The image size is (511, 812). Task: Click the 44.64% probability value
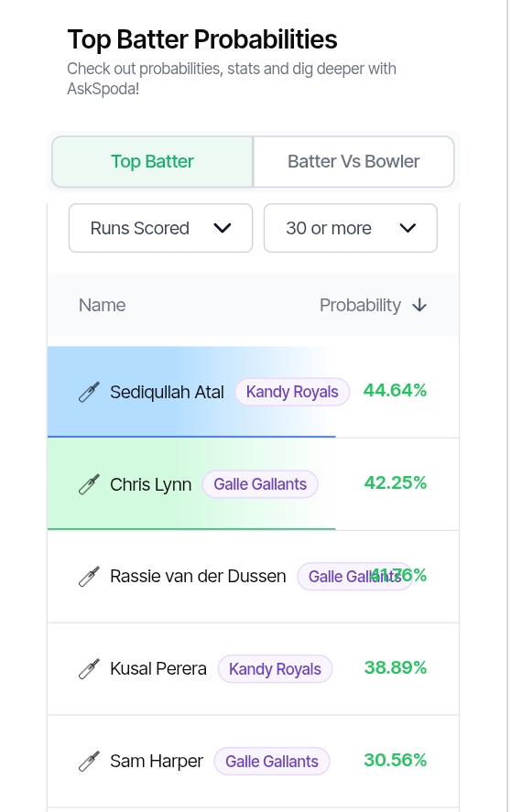(395, 391)
